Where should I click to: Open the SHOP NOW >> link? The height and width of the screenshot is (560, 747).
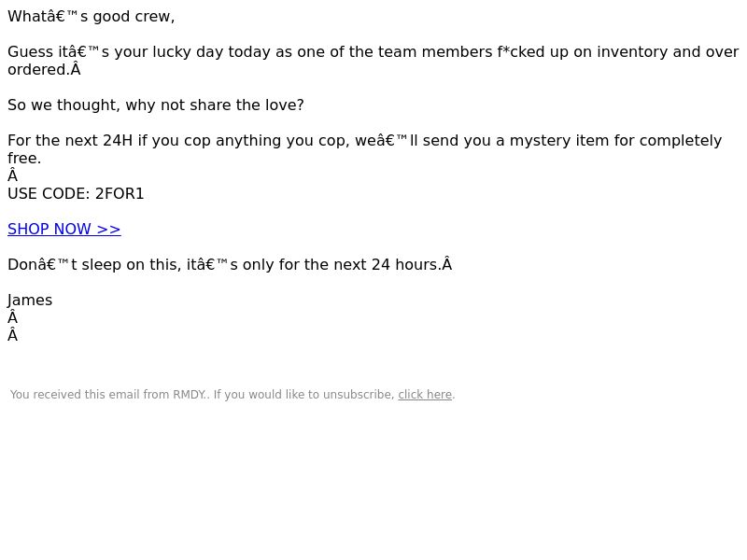(x=64, y=229)
